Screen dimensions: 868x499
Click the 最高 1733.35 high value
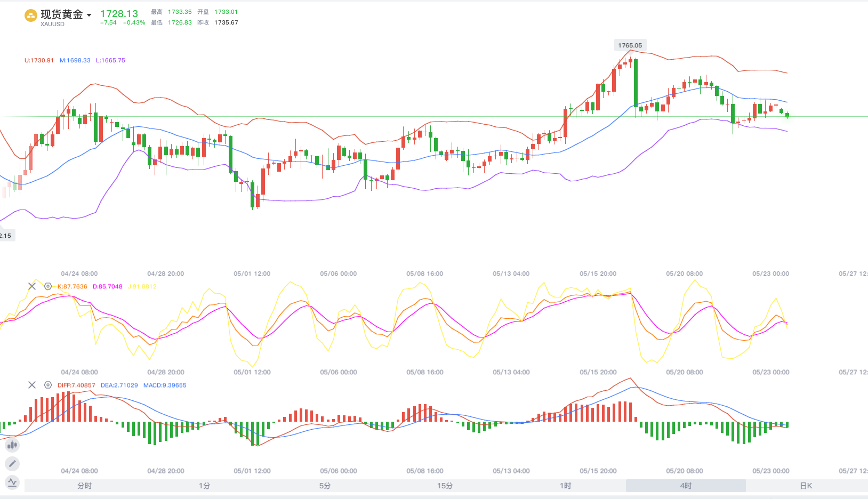click(171, 12)
